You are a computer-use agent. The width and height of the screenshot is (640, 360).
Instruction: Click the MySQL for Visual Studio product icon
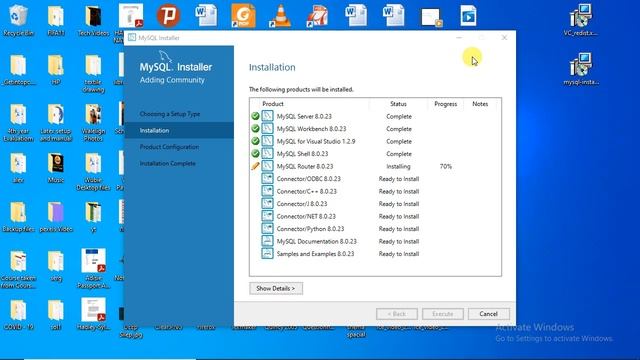click(267, 141)
